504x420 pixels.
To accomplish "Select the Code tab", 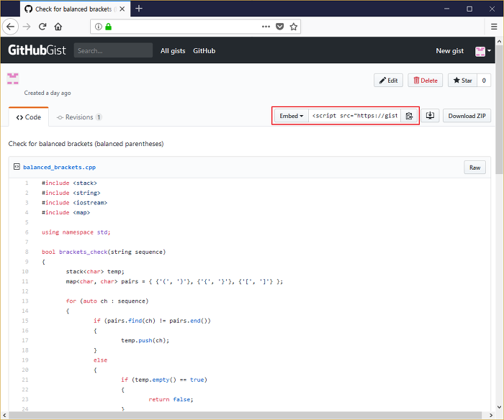I will pos(29,117).
